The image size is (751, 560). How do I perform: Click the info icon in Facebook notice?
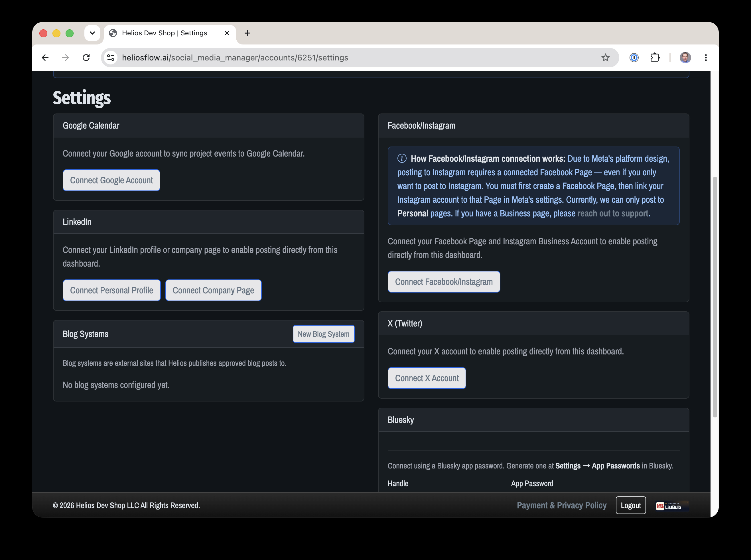pos(402,158)
